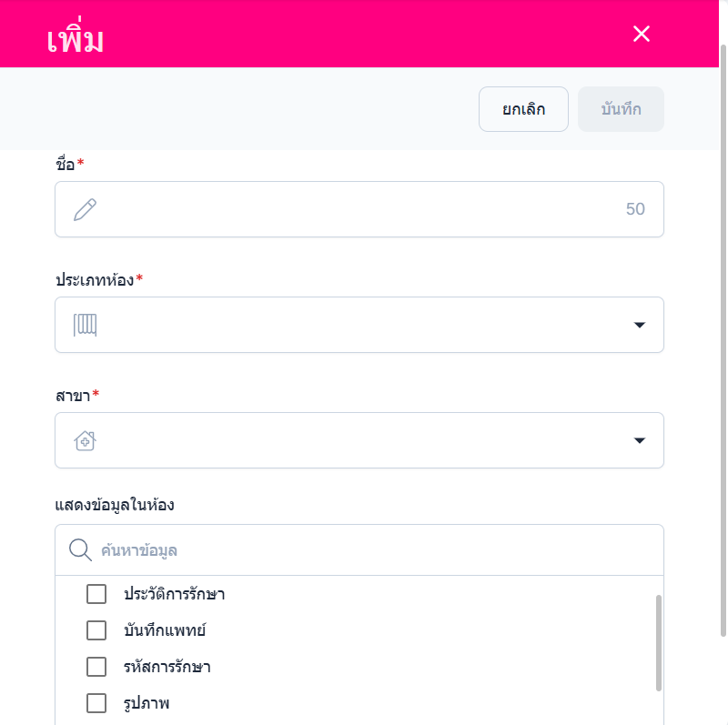Tick the ประวัติการรักษา checkbox
Viewport: 728px width, 725px height.
96,595
